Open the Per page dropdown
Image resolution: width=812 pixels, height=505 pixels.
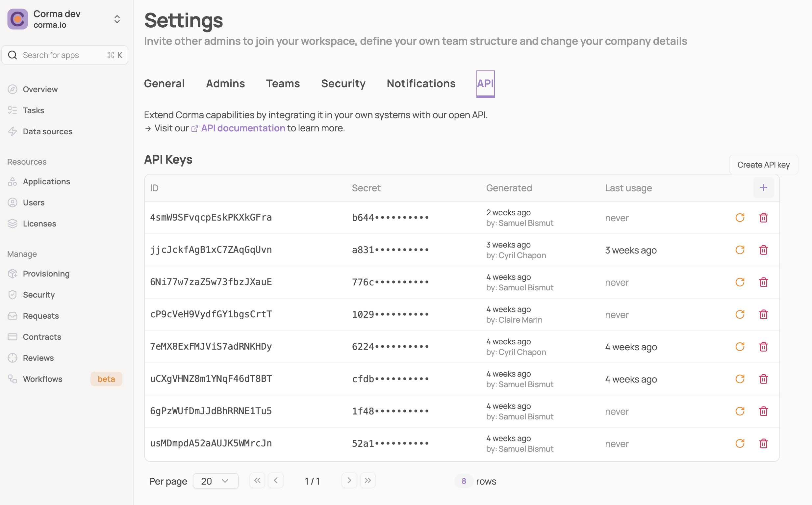(x=216, y=481)
